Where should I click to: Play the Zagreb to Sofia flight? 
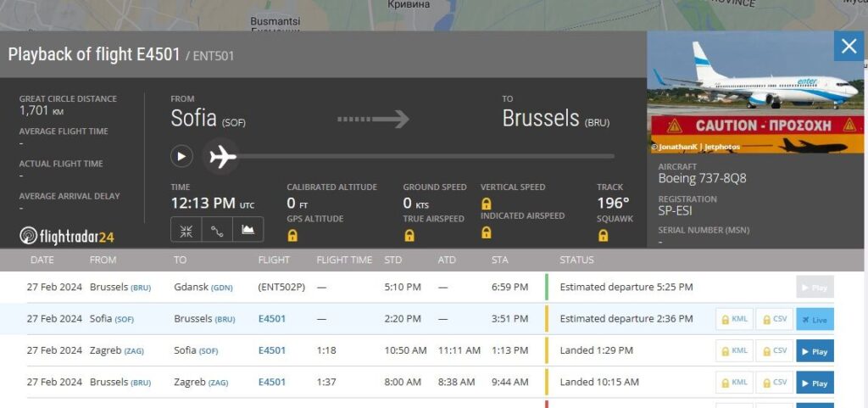(815, 350)
